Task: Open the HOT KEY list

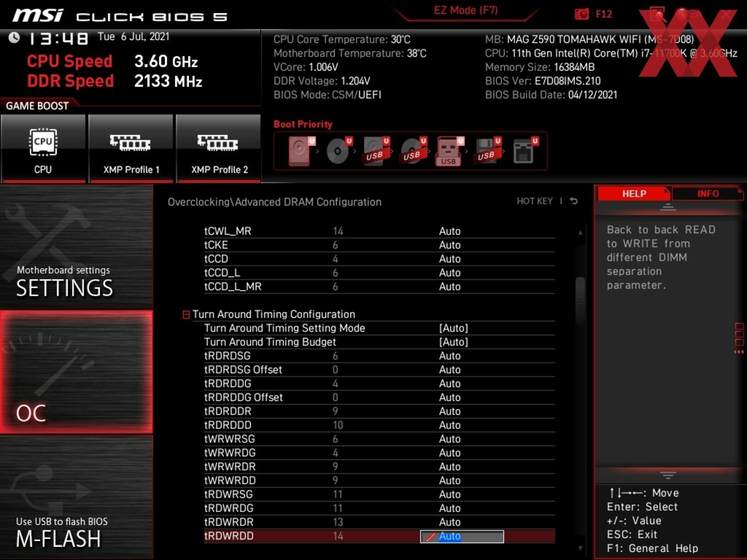Action: pyautogui.click(x=534, y=201)
